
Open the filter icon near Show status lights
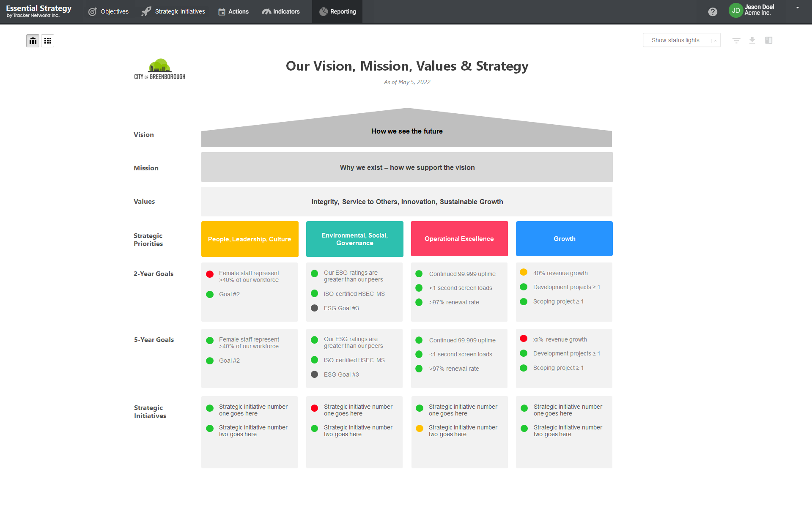736,40
